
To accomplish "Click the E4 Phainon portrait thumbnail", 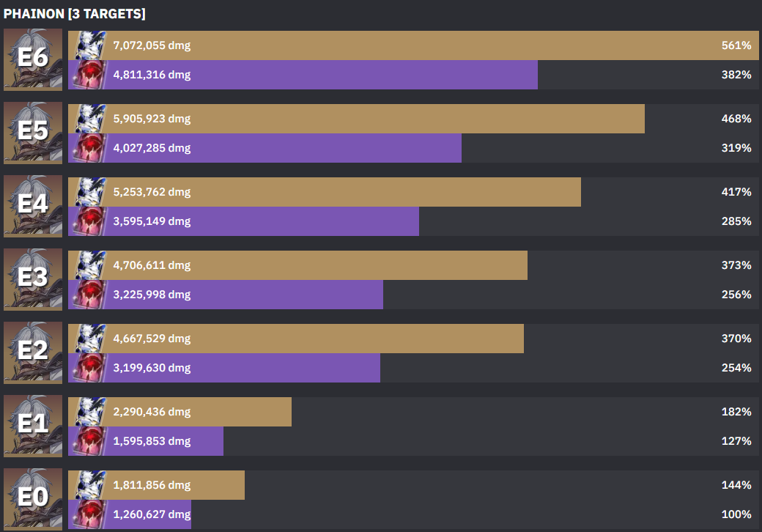I will (33, 207).
